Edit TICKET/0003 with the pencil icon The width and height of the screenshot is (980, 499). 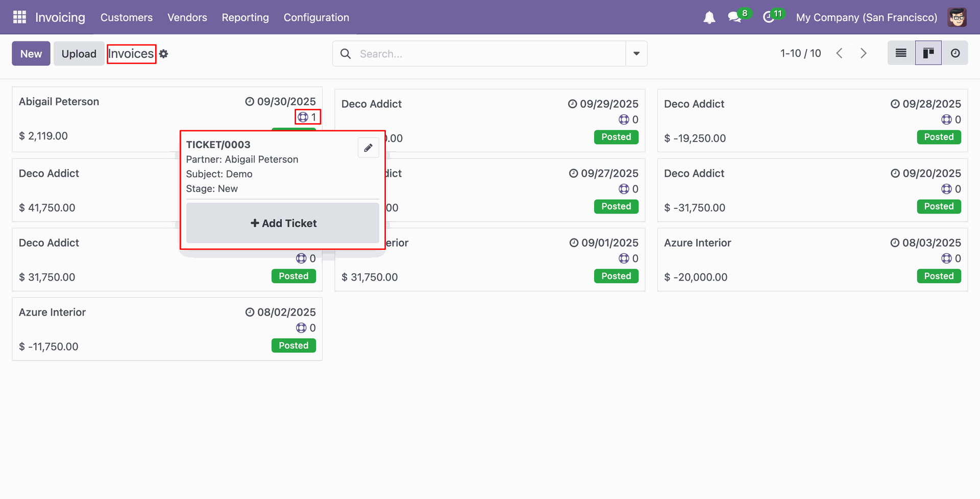pyautogui.click(x=368, y=148)
